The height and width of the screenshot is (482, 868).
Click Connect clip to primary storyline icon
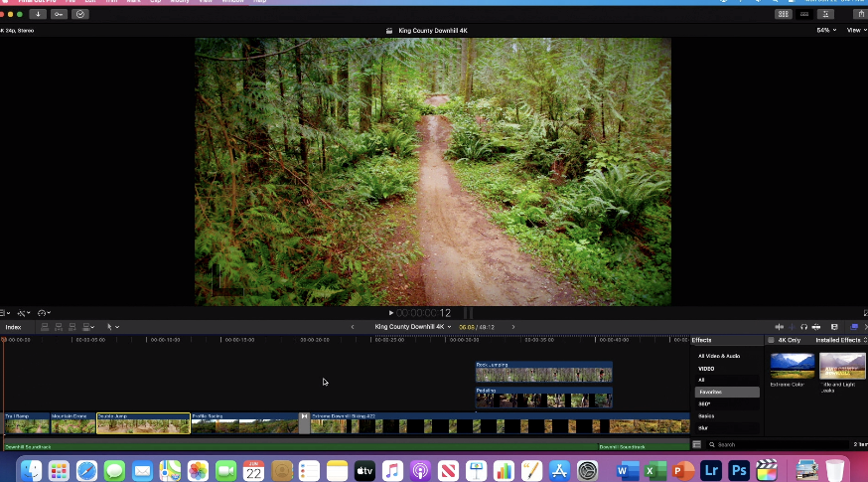click(45, 327)
